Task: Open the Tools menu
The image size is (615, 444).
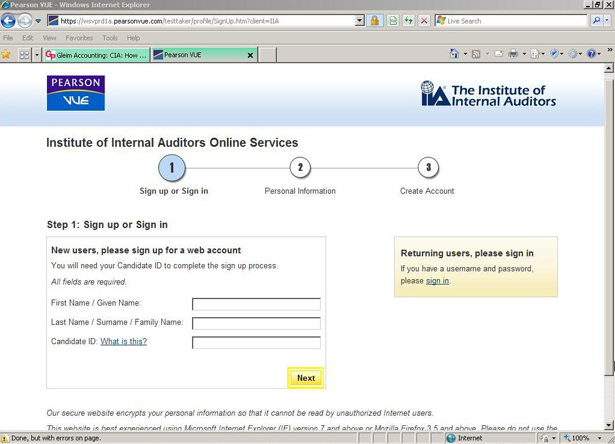Action: coord(110,38)
